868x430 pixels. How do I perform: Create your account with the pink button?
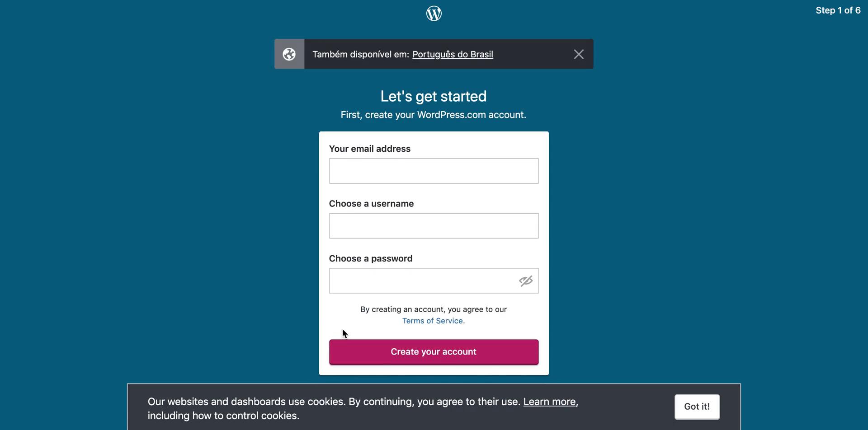(433, 351)
